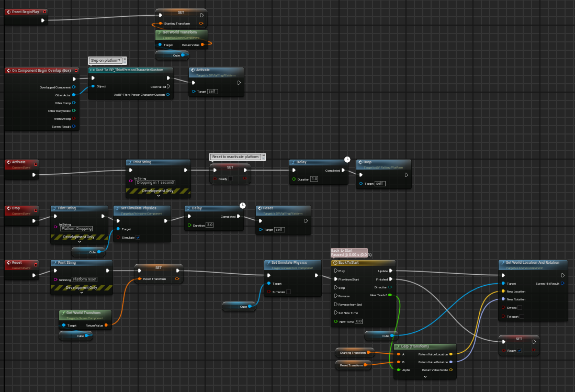Click Return Value Scale output pin
The height and width of the screenshot is (392, 575).
451,369
